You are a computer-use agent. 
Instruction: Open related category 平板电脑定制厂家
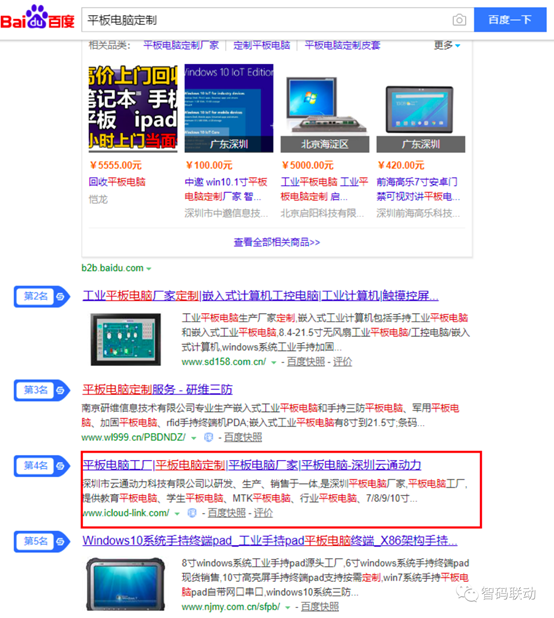click(x=181, y=45)
